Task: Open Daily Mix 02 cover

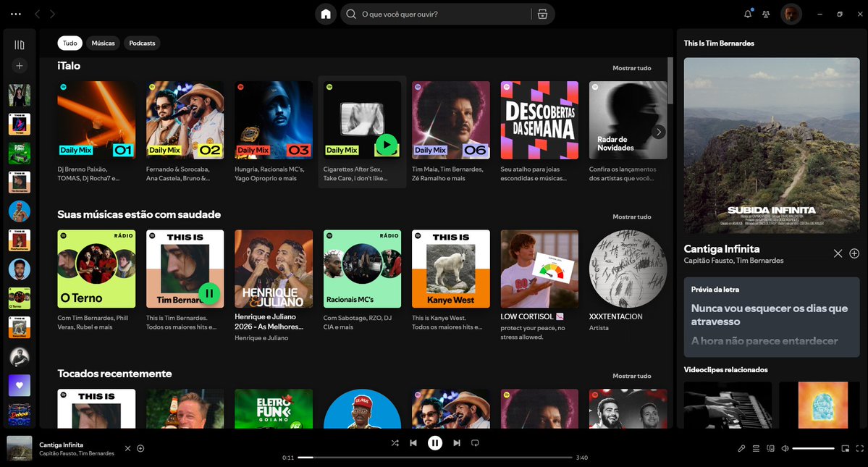Action: tap(185, 120)
